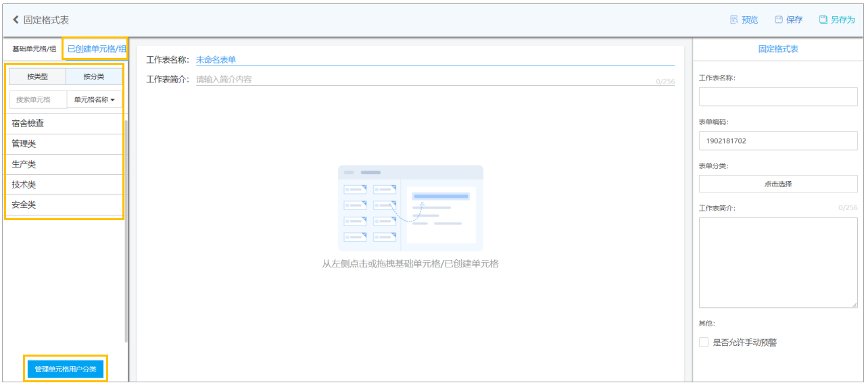Click the left panel vertical scrollbar
This screenshot has width=868, height=387.
coord(126,231)
